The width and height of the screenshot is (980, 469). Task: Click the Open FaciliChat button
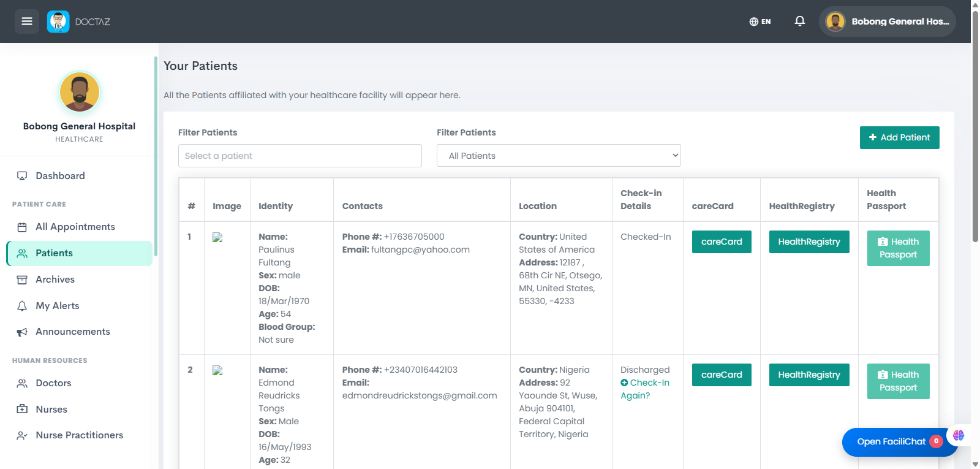tap(900, 442)
